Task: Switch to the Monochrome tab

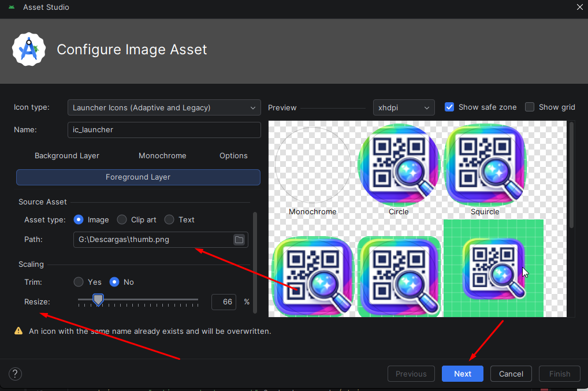Action: point(162,155)
